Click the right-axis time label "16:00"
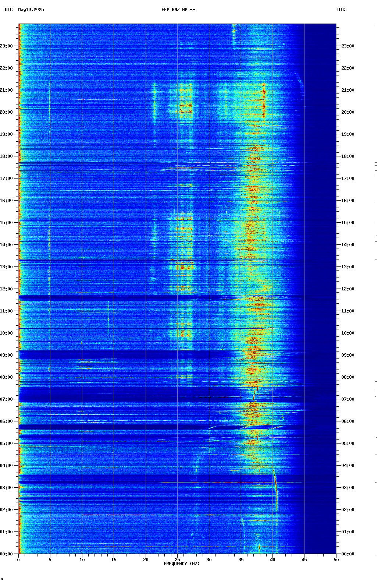The height and width of the screenshot is (583, 392). point(348,201)
